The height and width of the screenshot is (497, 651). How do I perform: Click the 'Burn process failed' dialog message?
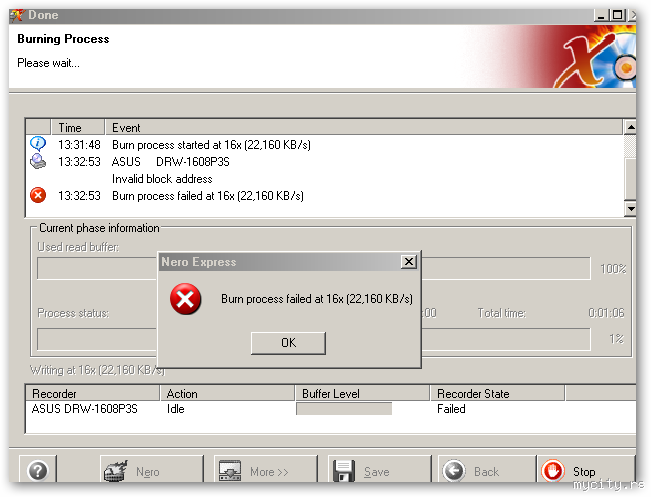pyautogui.click(x=317, y=299)
